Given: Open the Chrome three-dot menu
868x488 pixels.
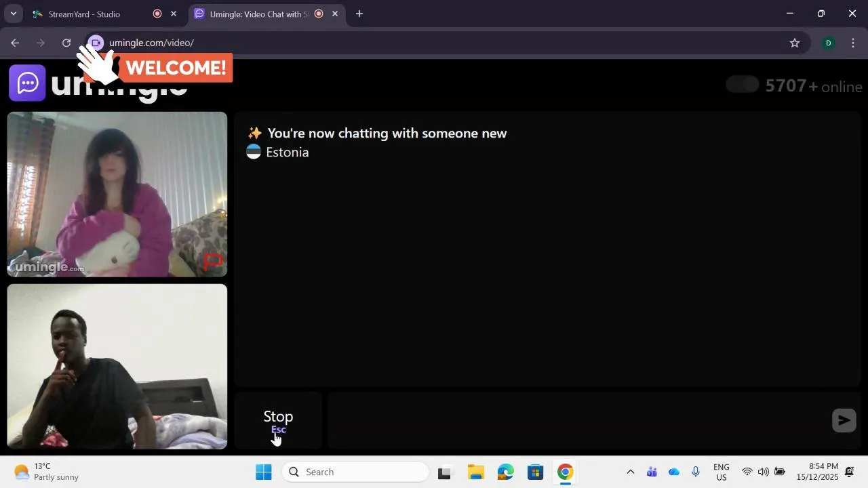Looking at the screenshot, I should (x=853, y=43).
